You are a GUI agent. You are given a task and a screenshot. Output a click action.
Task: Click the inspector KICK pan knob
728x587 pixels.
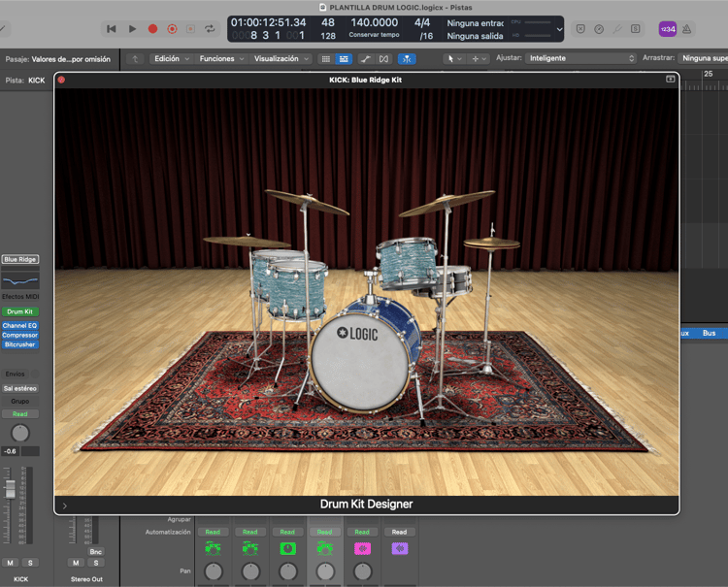[x=20, y=433]
